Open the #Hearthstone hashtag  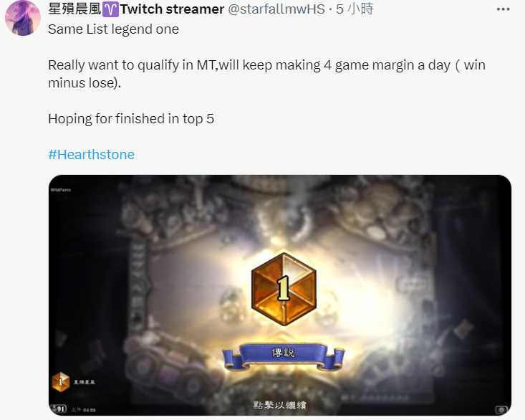tap(91, 154)
